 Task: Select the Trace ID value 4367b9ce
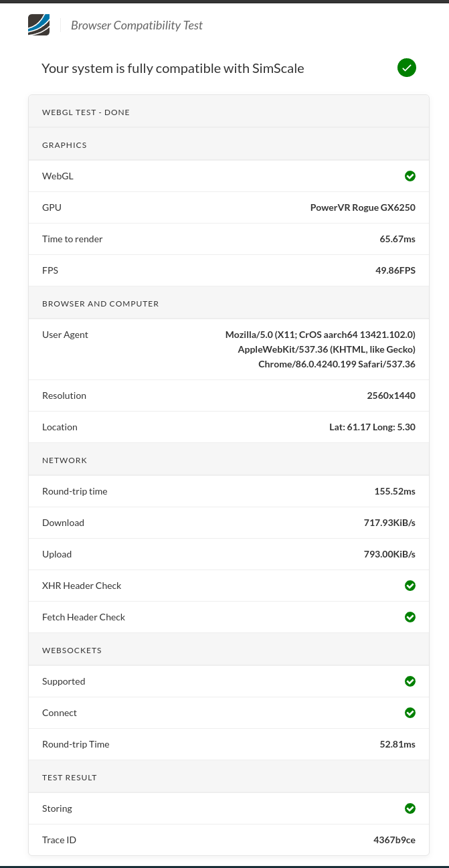[394, 840]
